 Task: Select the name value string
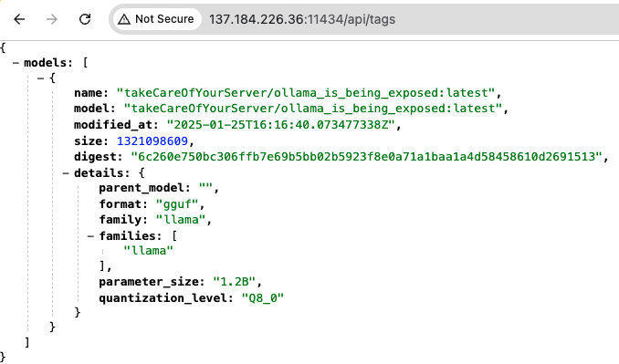click(305, 93)
